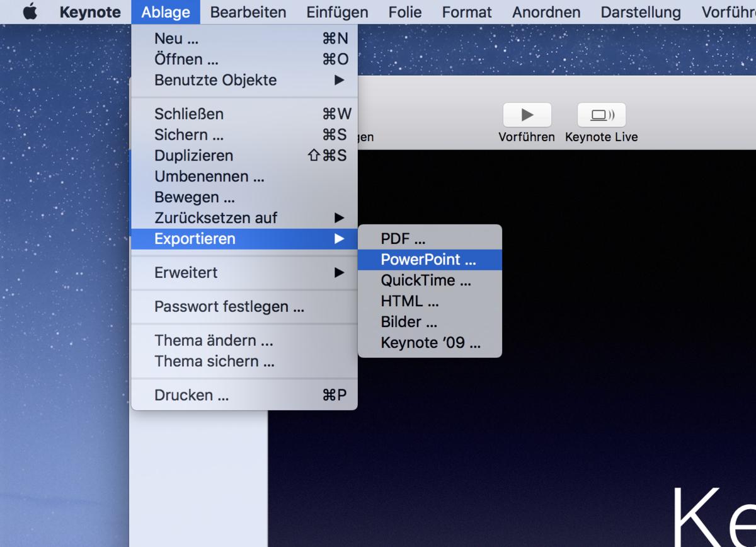The height and width of the screenshot is (547, 756).
Task: Export as Keynote '09 … format
Action: [430, 343]
